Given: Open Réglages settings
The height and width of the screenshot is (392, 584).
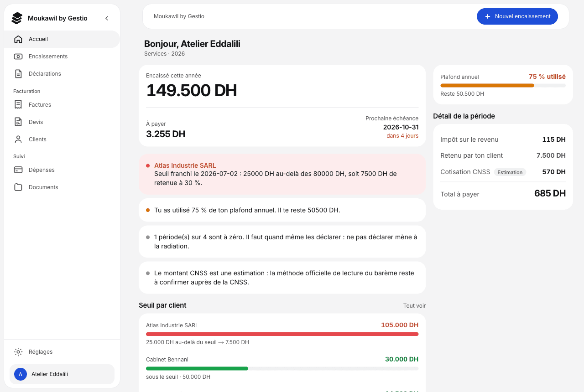Looking at the screenshot, I should 62,352.
